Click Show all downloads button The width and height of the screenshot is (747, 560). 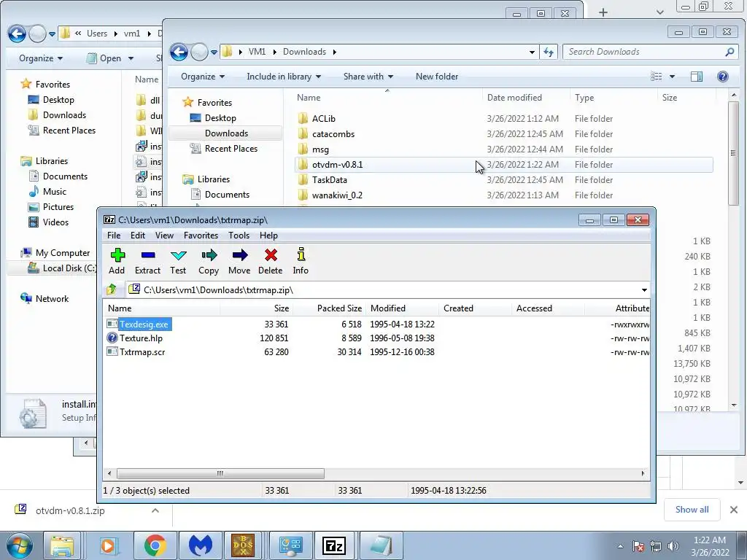(692, 510)
